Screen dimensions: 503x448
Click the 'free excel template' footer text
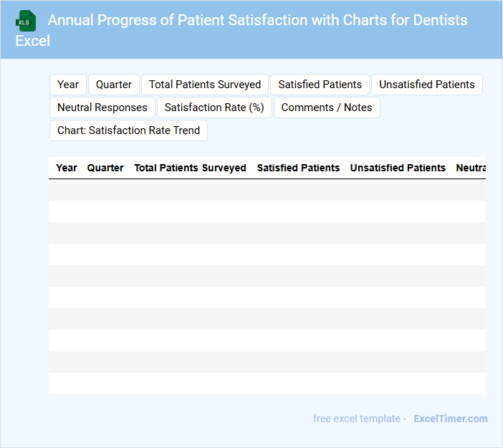click(x=360, y=419)
